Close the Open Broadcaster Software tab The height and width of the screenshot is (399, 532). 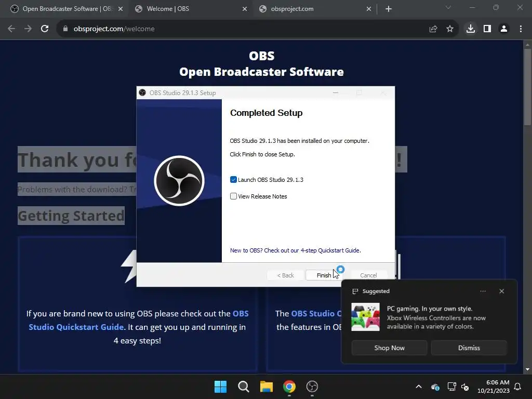coord(121,9)
